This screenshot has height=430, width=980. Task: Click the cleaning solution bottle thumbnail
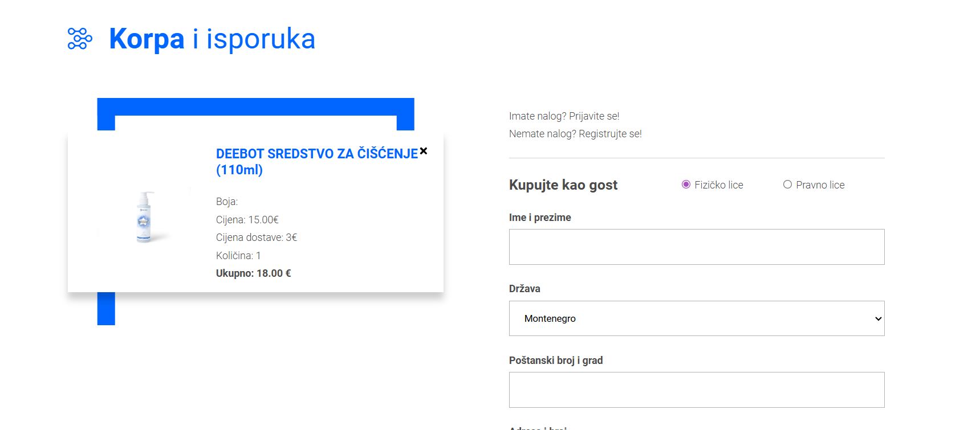(x=145, y=217)
